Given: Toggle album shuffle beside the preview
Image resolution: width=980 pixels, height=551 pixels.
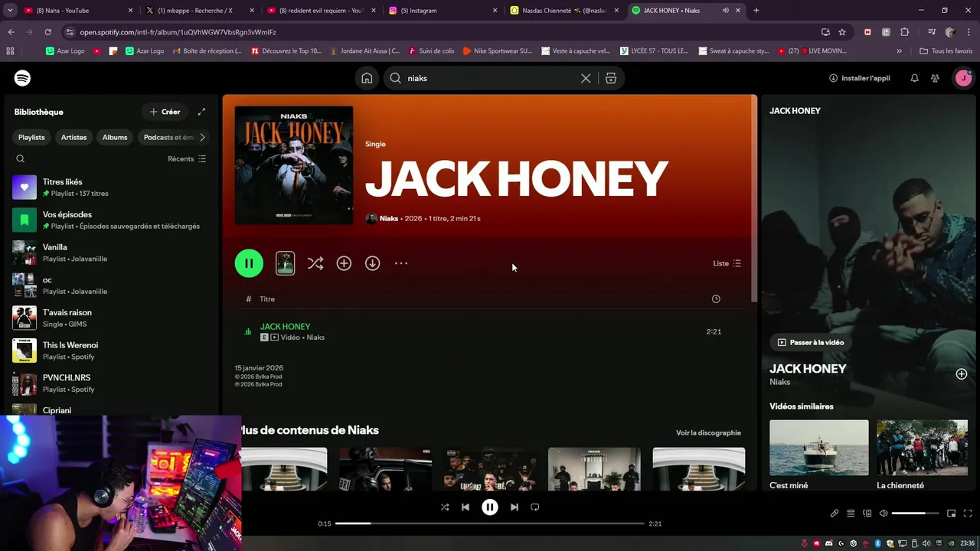Looking at the screenshot, I should pyautogui.click(x=315, y=263).
